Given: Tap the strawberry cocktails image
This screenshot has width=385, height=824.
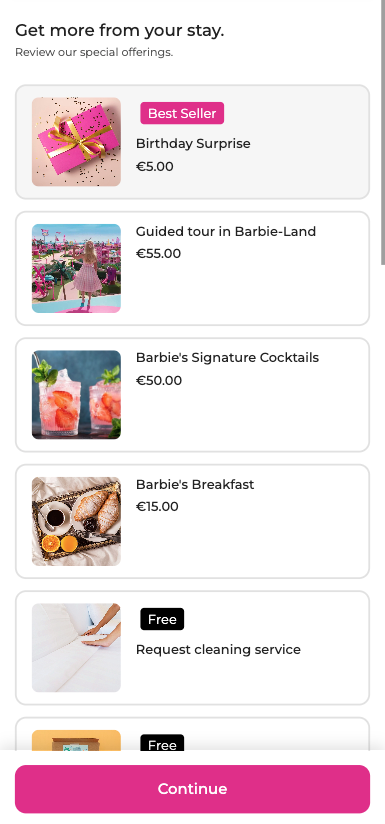Looking at the screenshot, I should pyautogui.click(x=76, y=395).
